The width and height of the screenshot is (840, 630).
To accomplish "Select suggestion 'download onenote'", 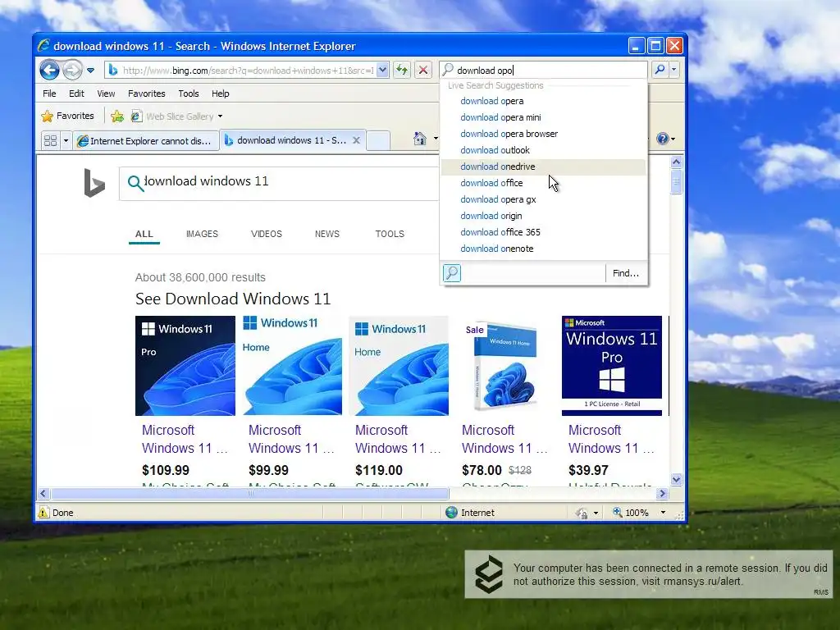I will tap(543, 249).
